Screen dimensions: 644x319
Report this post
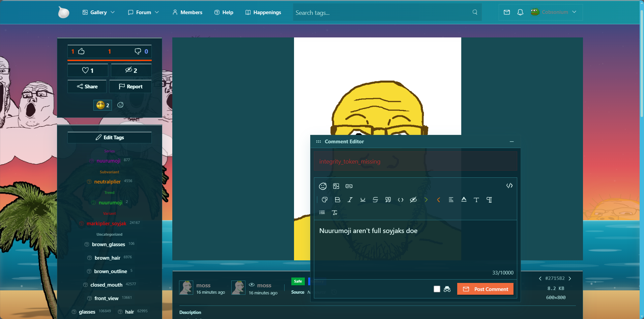click(x=130, y=87)
